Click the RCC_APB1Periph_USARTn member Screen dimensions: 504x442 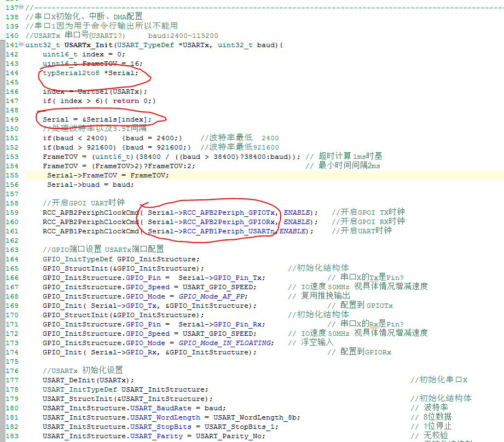click(x=230, y=231)
